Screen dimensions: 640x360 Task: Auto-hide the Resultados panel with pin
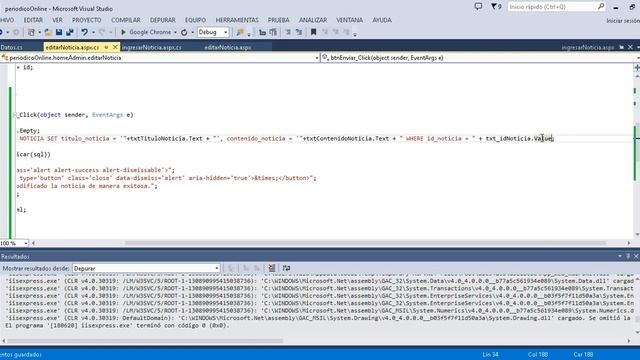point(628,256)
